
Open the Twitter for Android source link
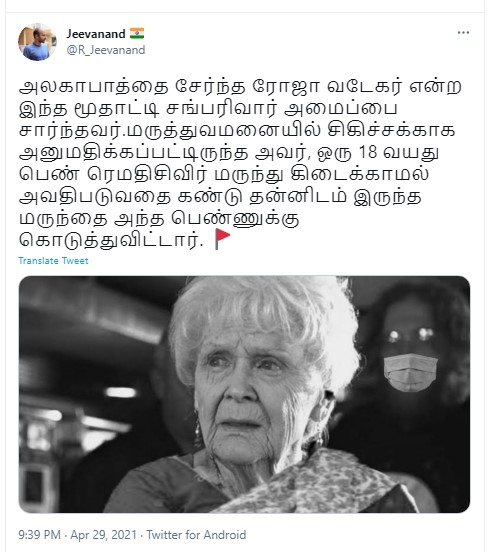click(x=196, y=535)
